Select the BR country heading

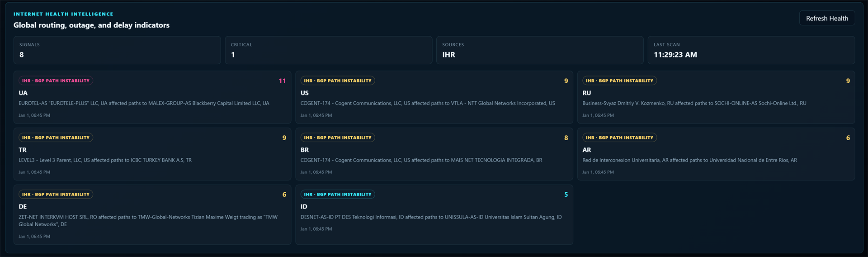[x=305, y=150]
